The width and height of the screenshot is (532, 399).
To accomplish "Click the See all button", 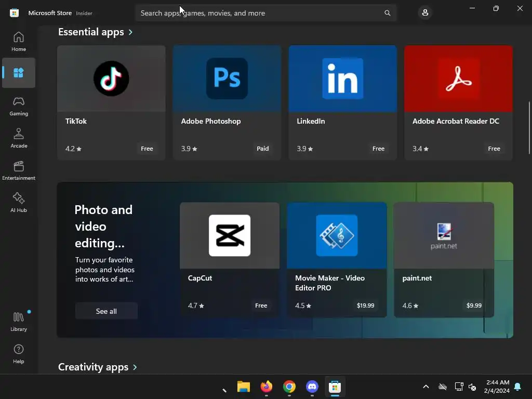I will coord(106,311).
